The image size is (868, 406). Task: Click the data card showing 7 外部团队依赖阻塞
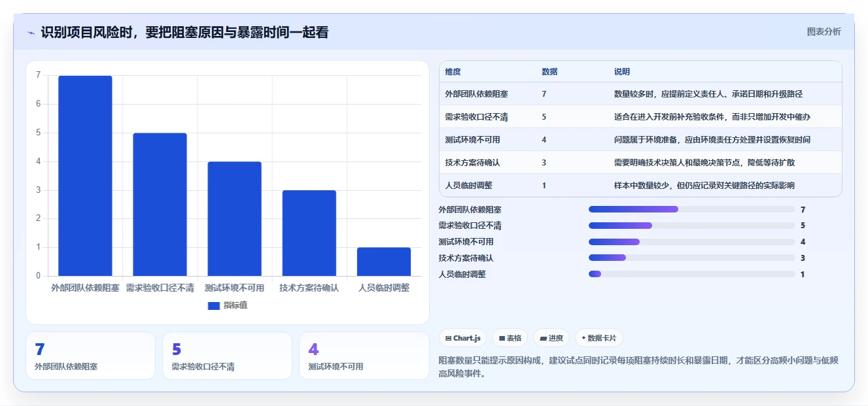click(x=90, y=356)
